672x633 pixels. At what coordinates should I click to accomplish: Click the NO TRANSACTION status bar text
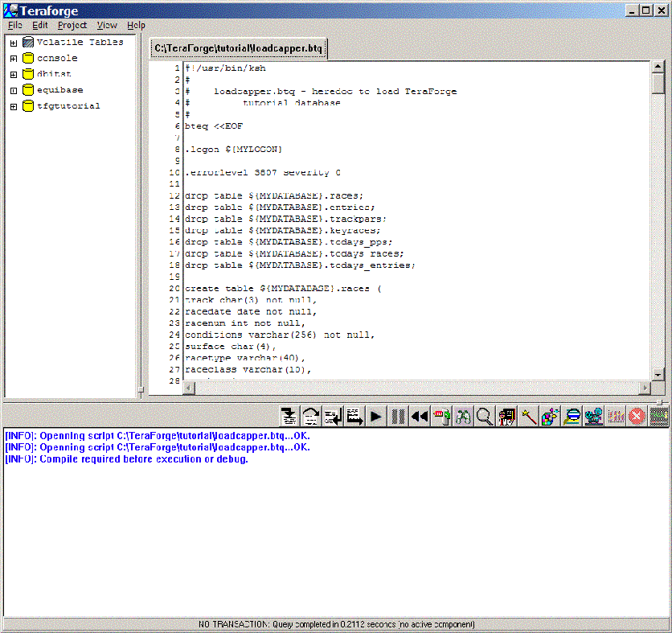coord(337,624)
